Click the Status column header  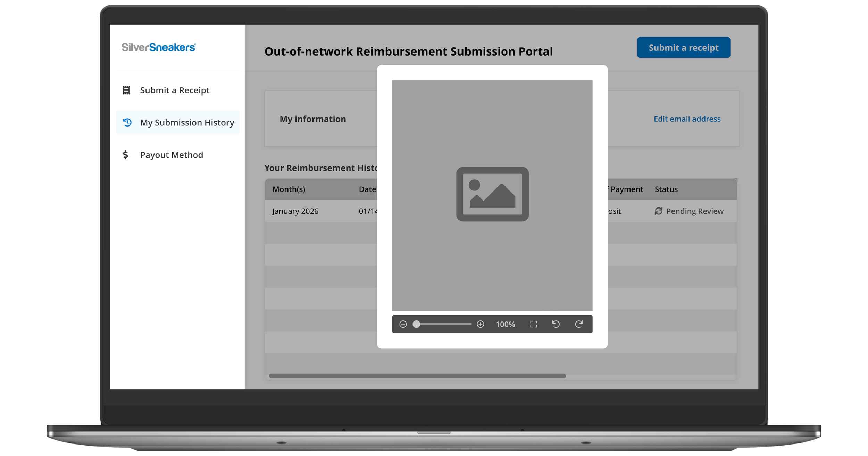click(666, 189)
